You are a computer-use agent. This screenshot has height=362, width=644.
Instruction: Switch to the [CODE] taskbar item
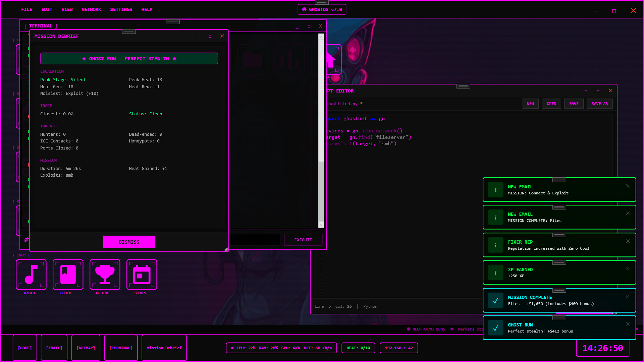tap(25, 348)
